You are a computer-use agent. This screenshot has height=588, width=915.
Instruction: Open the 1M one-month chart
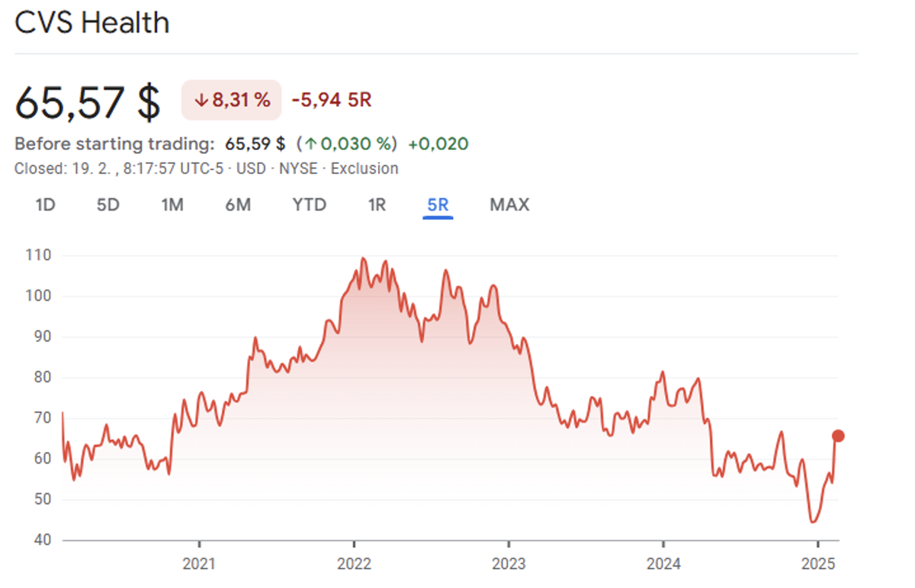[172, 204]
